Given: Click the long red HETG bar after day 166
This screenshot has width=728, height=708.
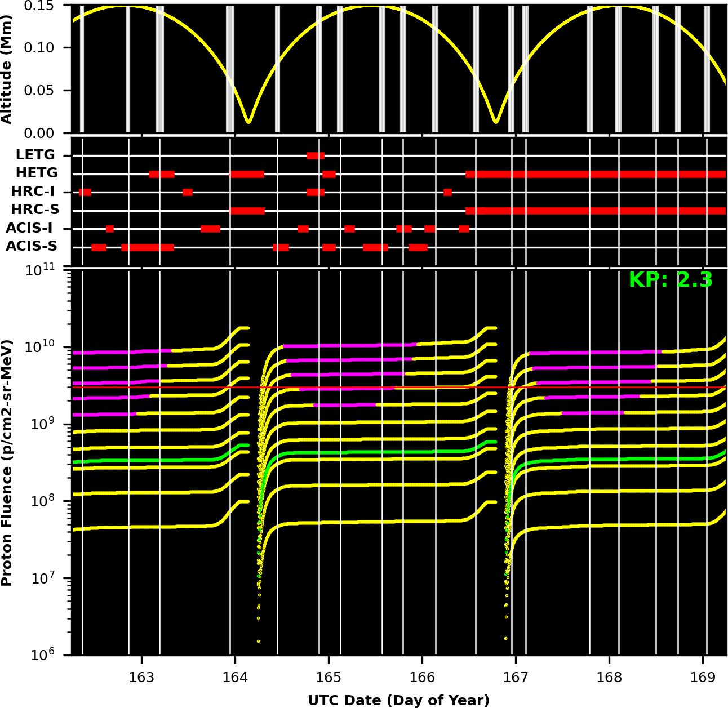Looking at the screenshot, I should coord(596,174).
